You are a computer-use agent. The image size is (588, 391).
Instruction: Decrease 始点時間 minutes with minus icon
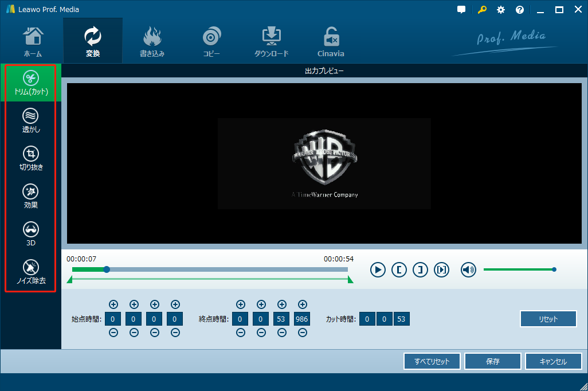(x=134, y=333)
